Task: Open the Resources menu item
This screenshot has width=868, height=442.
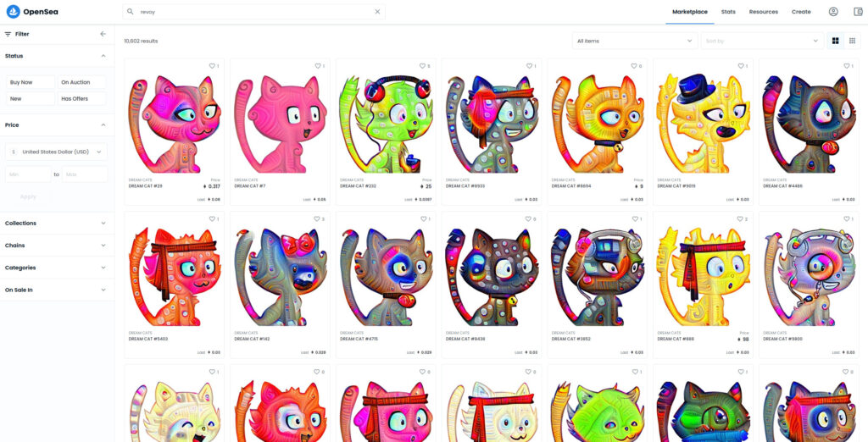Action: [764, 12]
